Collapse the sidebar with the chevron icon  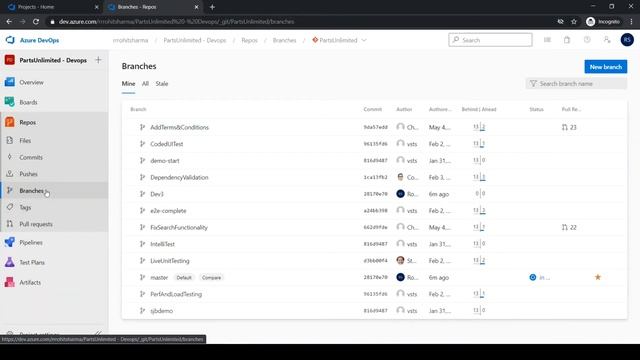98,333
